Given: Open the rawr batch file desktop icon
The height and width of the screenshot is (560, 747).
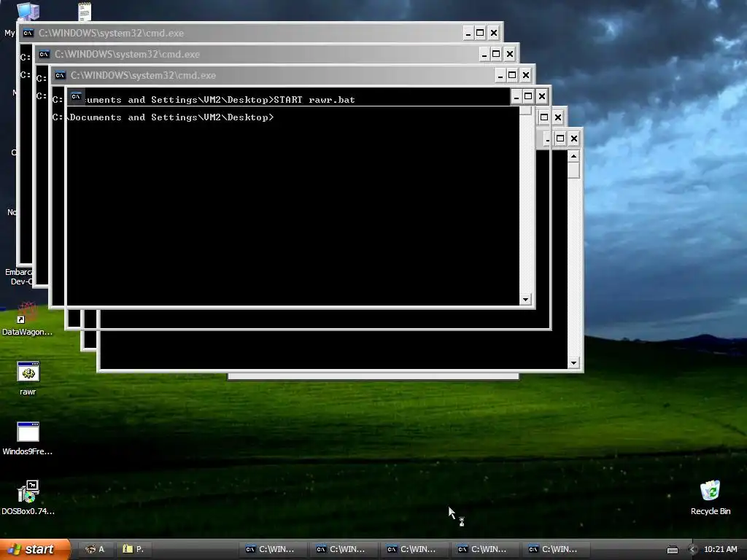Looking at the screenshot, I should [28, 373].
